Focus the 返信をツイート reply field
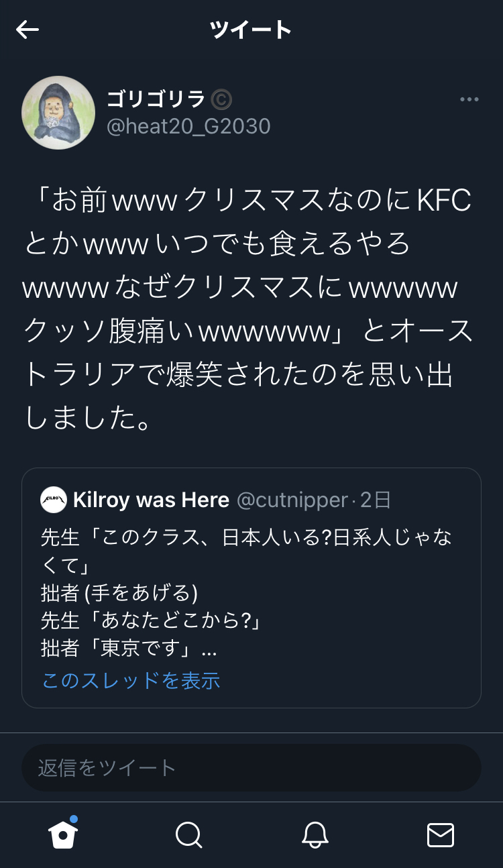This screenshot has width=503, height=868. click(x=251, y=767)
